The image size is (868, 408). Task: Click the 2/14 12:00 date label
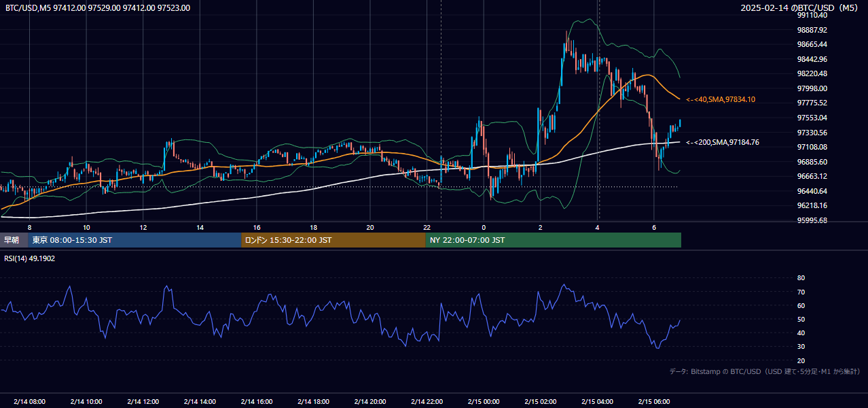click(143, 401)
